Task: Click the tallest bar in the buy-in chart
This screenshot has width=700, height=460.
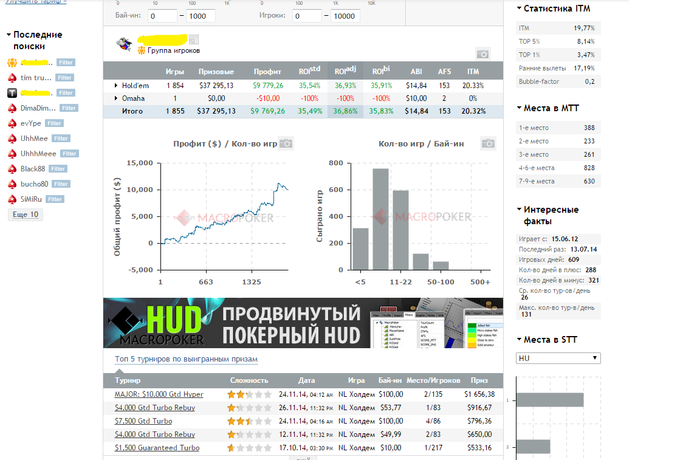Action: [380, 219]
